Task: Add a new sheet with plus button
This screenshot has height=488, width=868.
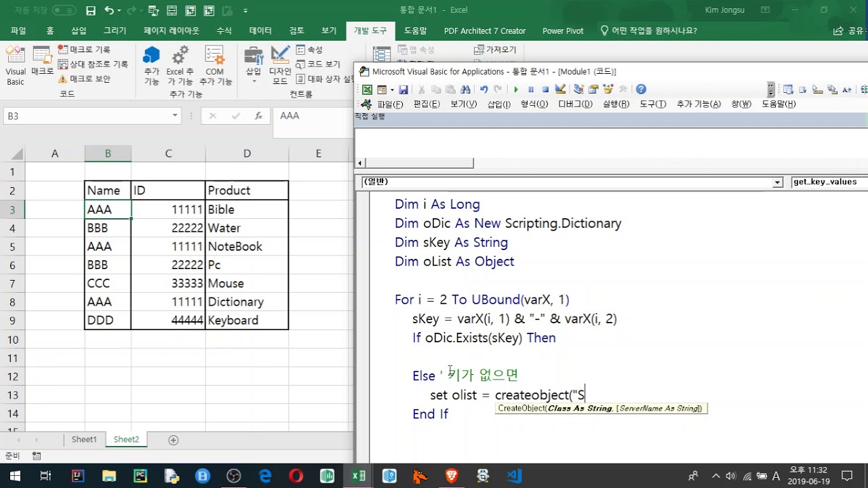Action: [x=173, y=440]
